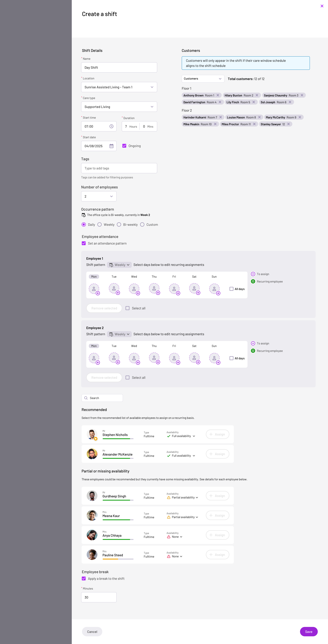Check Select all for Employee 2
Screen dimensions: 328x644
[x=127, y=377]
